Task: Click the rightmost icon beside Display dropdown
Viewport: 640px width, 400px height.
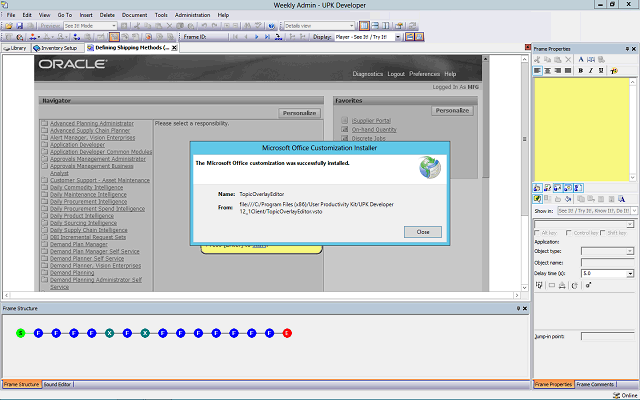Action: click(x=419, y=37)
